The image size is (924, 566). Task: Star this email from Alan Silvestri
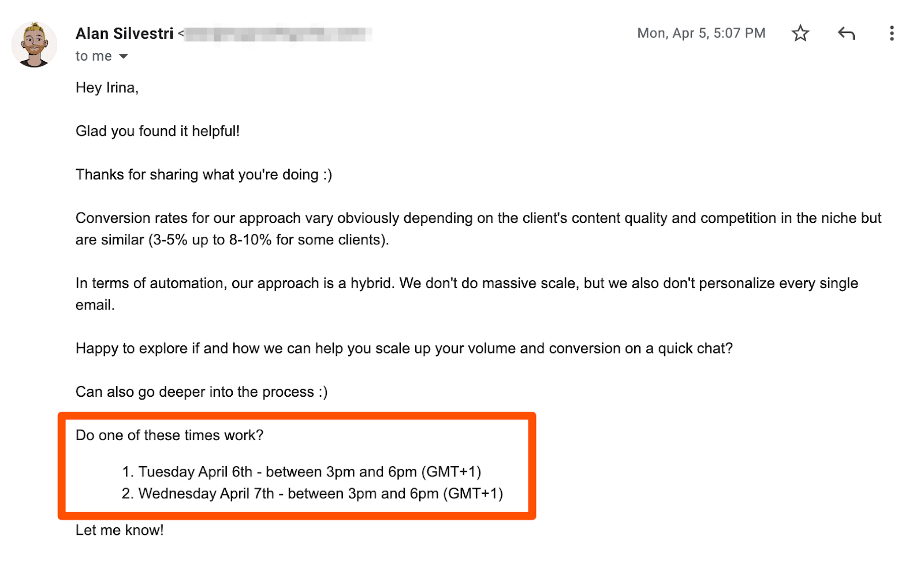(800, 33)
